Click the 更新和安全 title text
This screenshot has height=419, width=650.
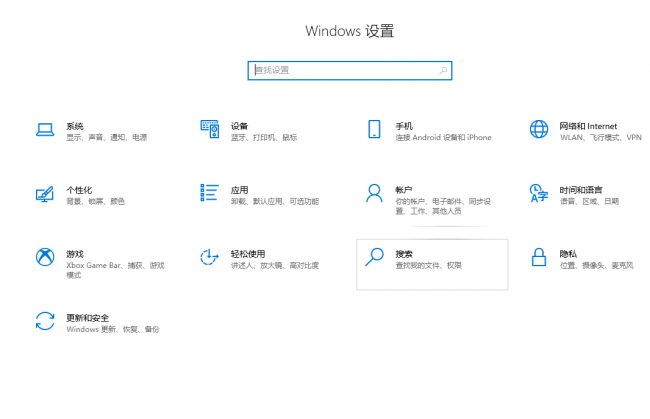point(87,318)
